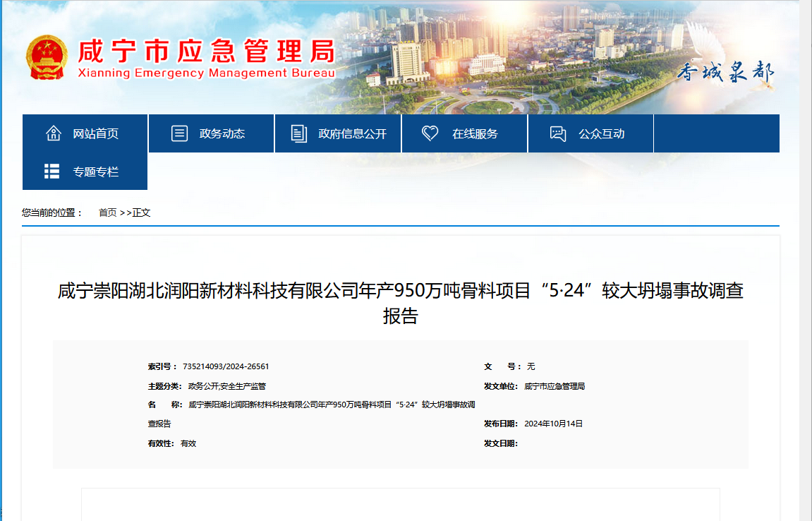
Task: Click the index number 735214093/2024-26561
Action: click(x=226, y=366)
